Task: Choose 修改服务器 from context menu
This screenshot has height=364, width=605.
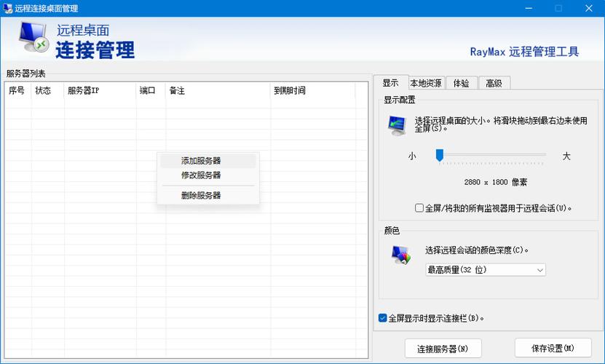Action: tap(208, 175)
